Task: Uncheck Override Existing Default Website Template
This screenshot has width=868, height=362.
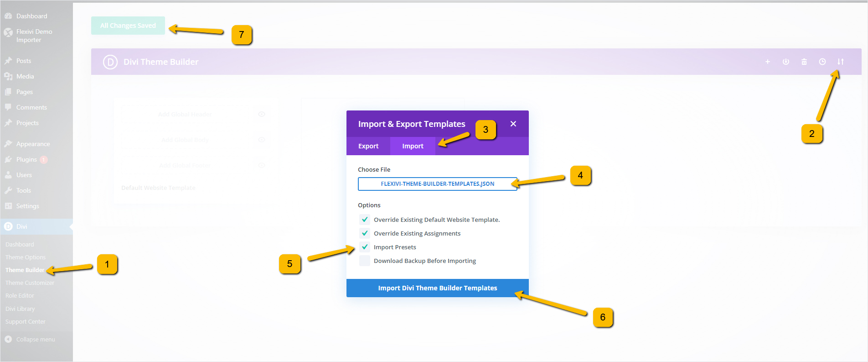Action: [x=365, y=220]
